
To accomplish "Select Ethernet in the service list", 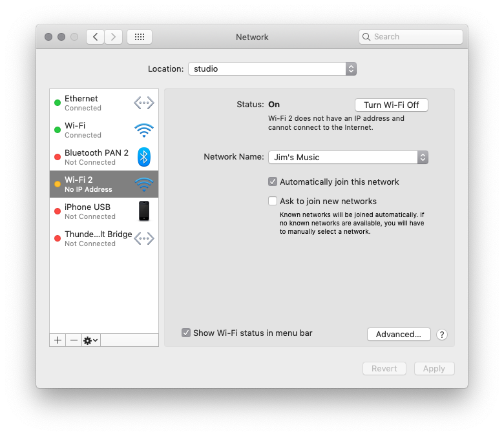I will 104,103.
